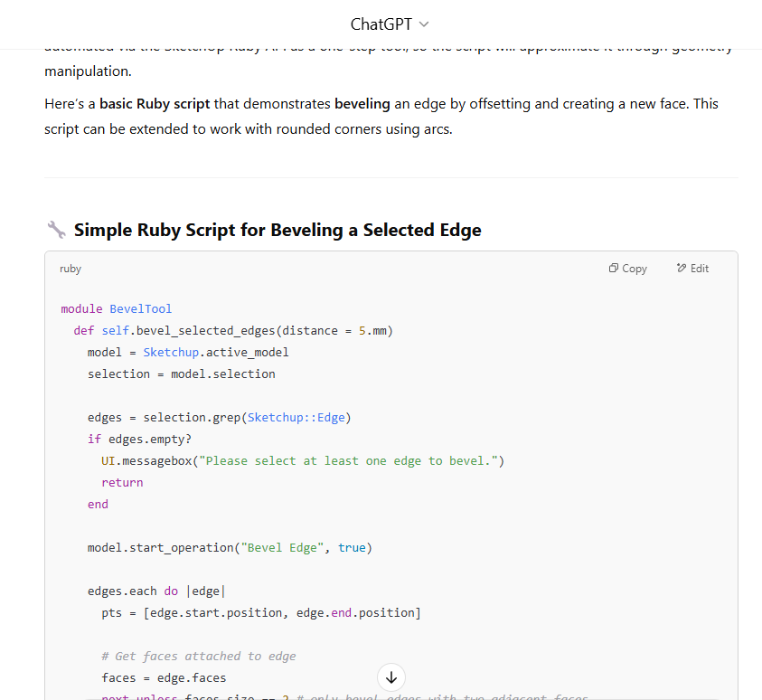
Task: Click the wrench emoji beside the heading
Action: 56,231
